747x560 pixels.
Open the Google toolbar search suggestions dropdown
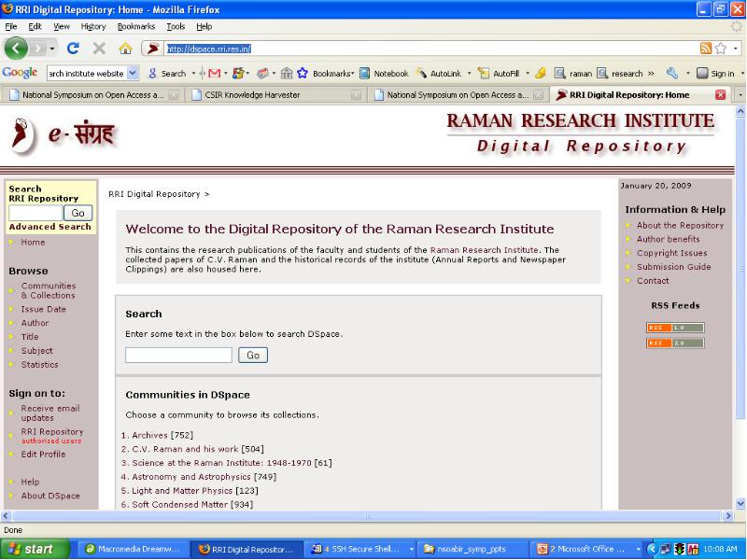coord(133,74)
